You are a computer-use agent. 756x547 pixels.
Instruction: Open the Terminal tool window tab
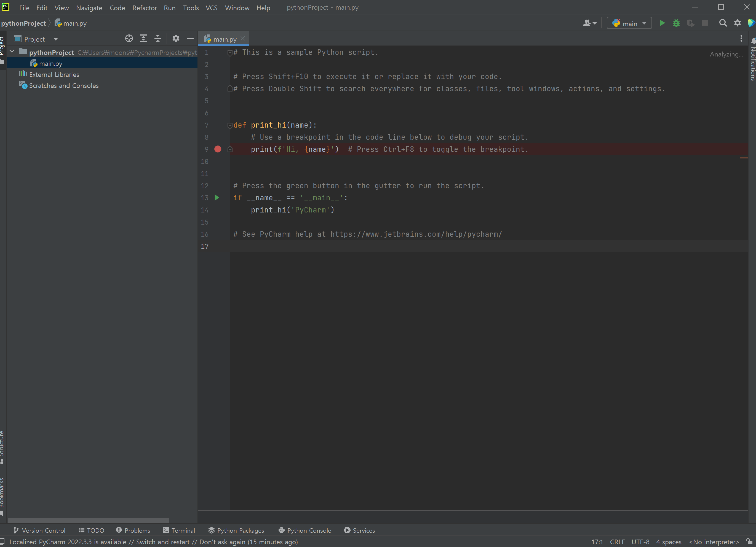(179, 530)
